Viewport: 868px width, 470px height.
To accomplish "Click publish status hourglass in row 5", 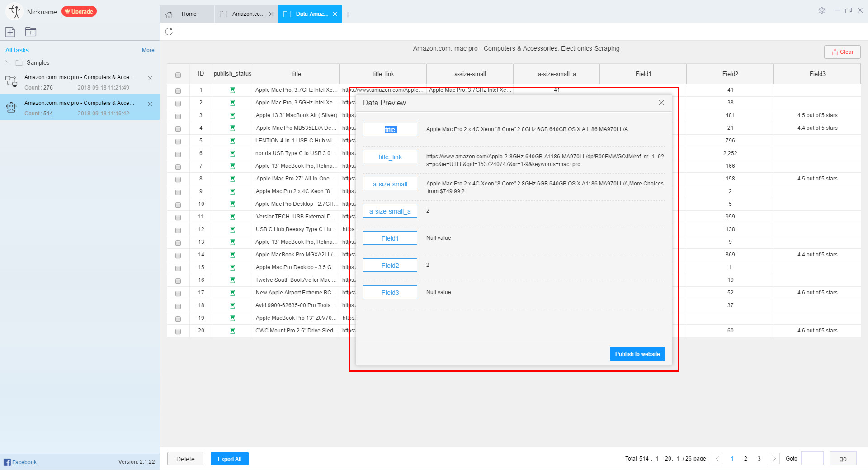I will 232,141.
